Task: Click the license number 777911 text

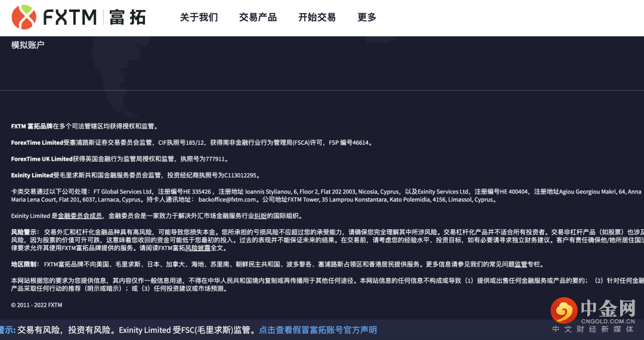Action: pyautogui.click(x=216, y=159)
